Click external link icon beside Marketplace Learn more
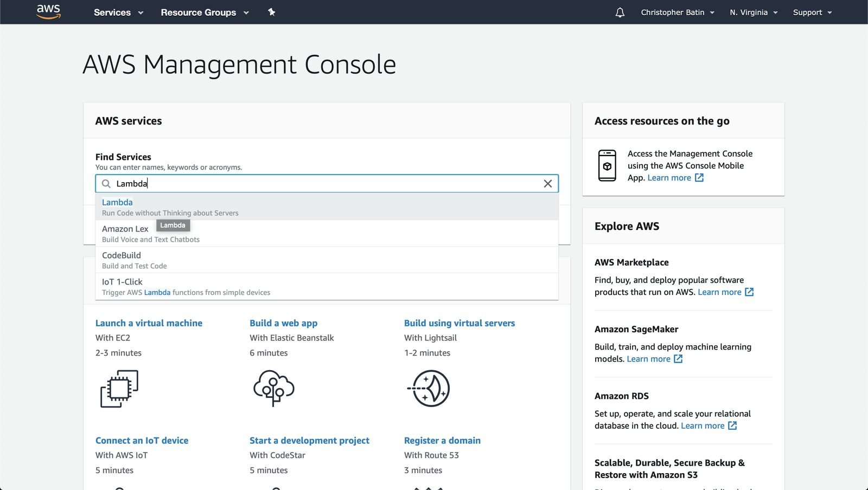 coord(749,292)
